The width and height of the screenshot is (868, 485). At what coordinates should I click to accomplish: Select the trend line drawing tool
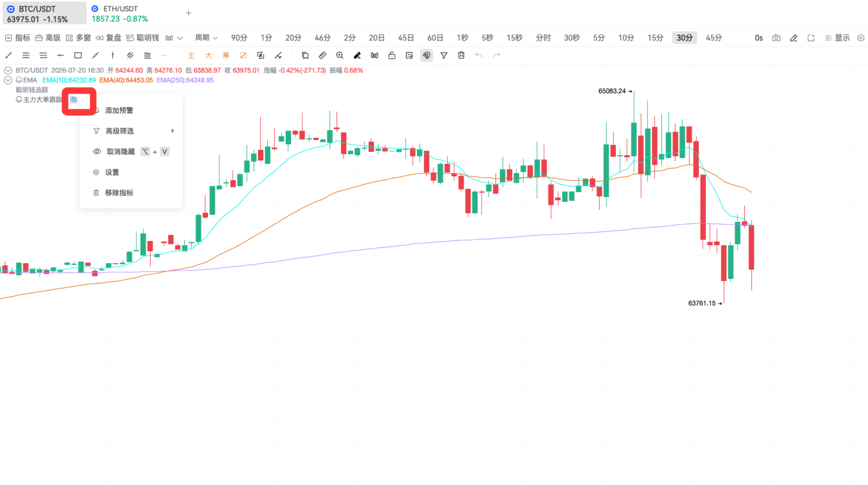tap(9, 55)
